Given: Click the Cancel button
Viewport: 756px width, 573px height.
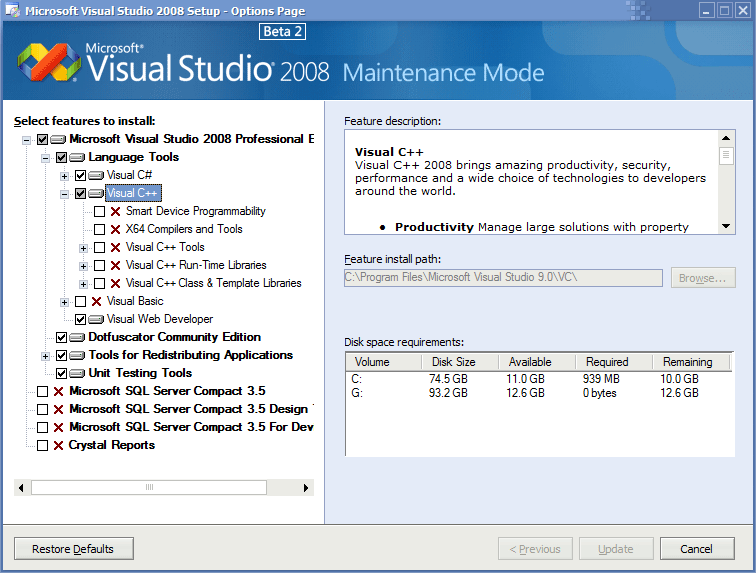Looking at the screenshot, I should (x=697, y=549).
